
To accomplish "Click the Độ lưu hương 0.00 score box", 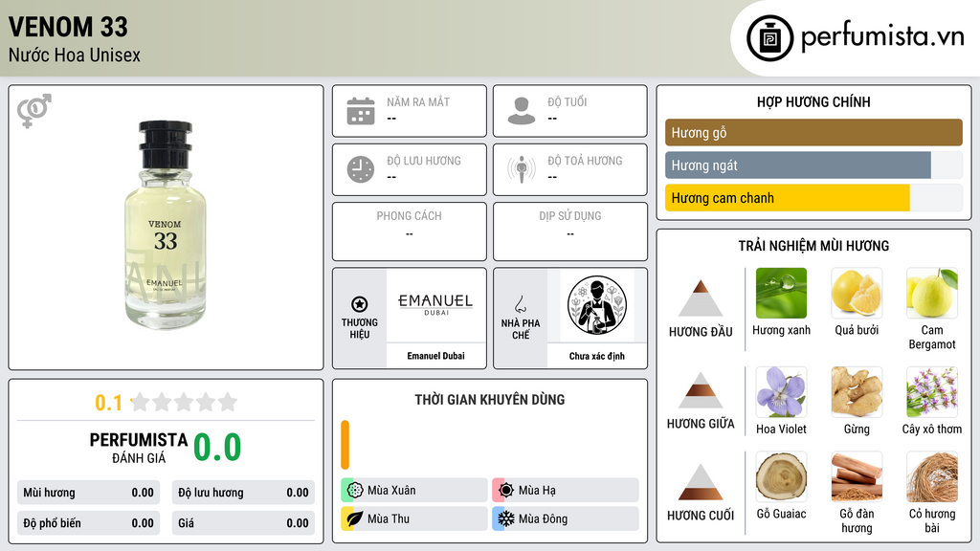I will (x=243, y=493).
